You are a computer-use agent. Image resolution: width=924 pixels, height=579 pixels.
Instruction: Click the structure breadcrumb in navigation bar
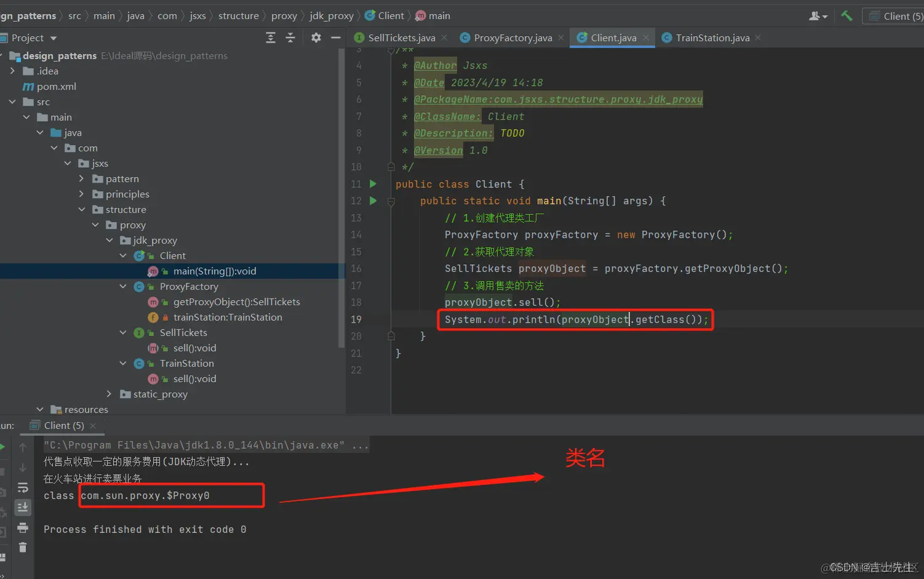239,16
